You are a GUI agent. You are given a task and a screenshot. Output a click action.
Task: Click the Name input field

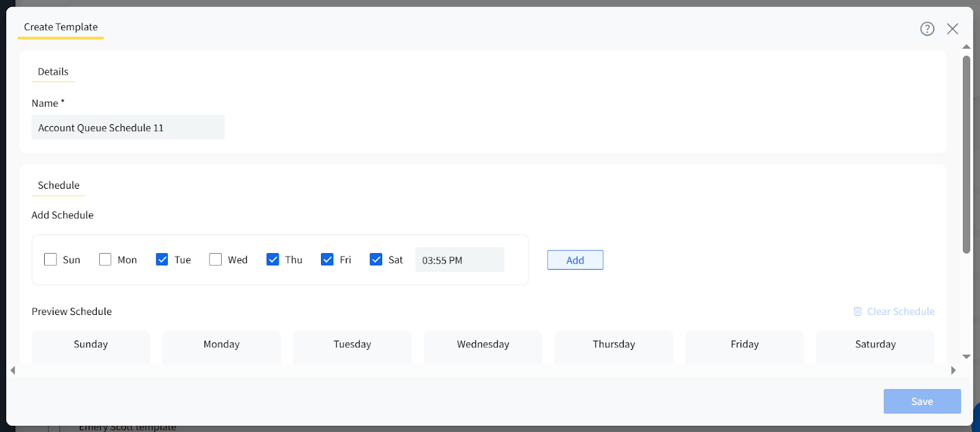point(127,127)
